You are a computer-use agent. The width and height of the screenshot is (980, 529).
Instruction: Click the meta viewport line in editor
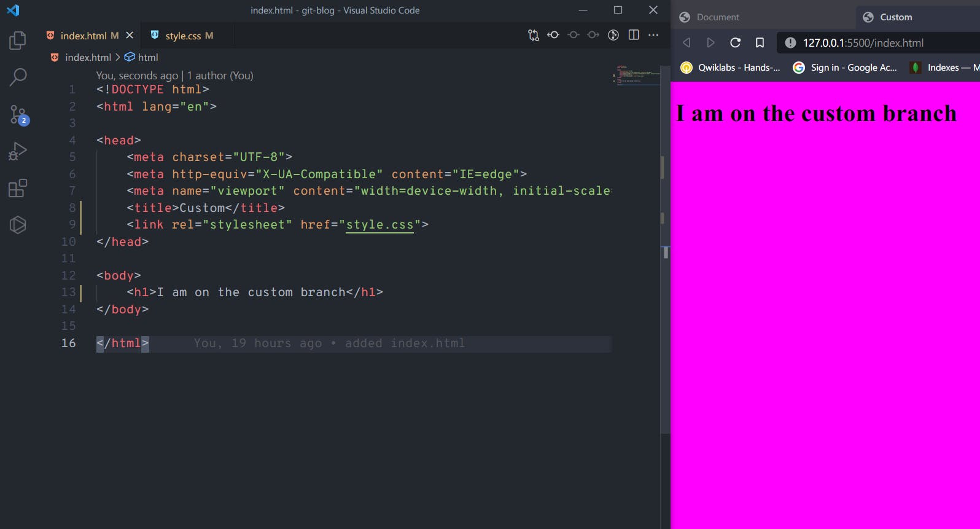369,191
